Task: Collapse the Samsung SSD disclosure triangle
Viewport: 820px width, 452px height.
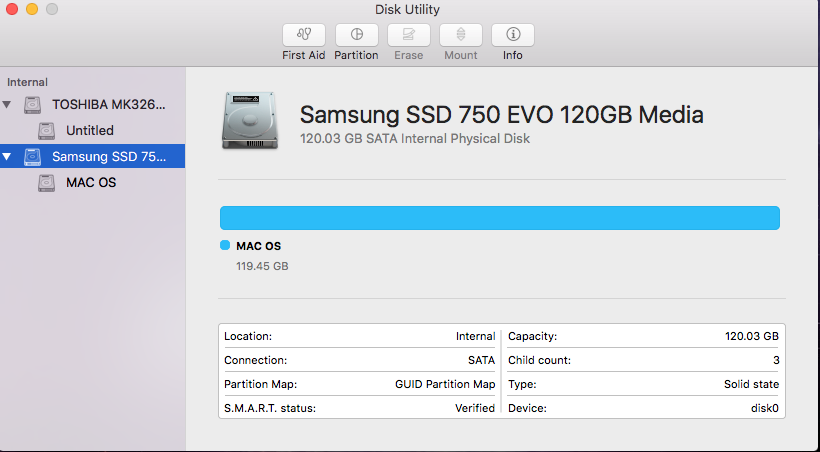Action: [x=8, y=157]
